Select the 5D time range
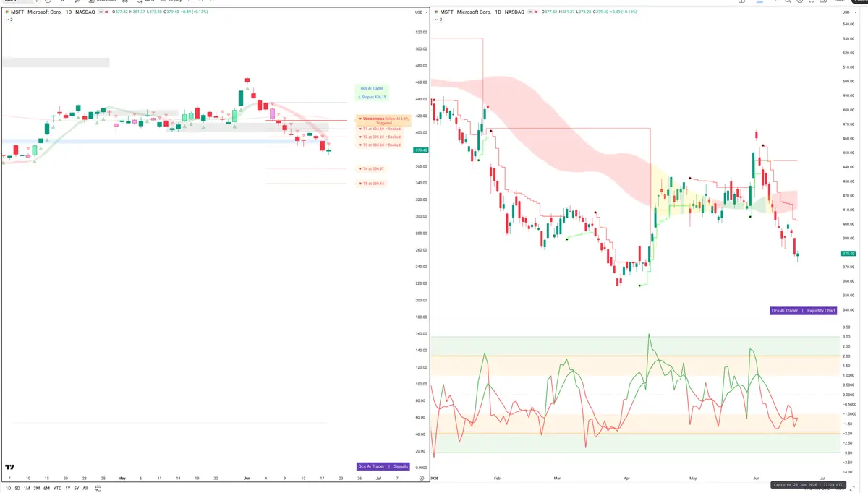 (x=17, y=488)
